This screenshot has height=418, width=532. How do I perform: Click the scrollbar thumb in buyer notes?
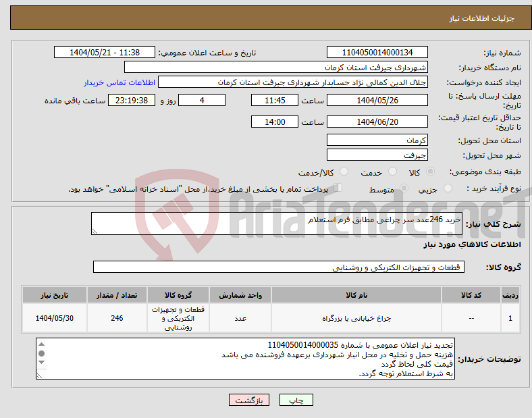click(x=41, y=354)
